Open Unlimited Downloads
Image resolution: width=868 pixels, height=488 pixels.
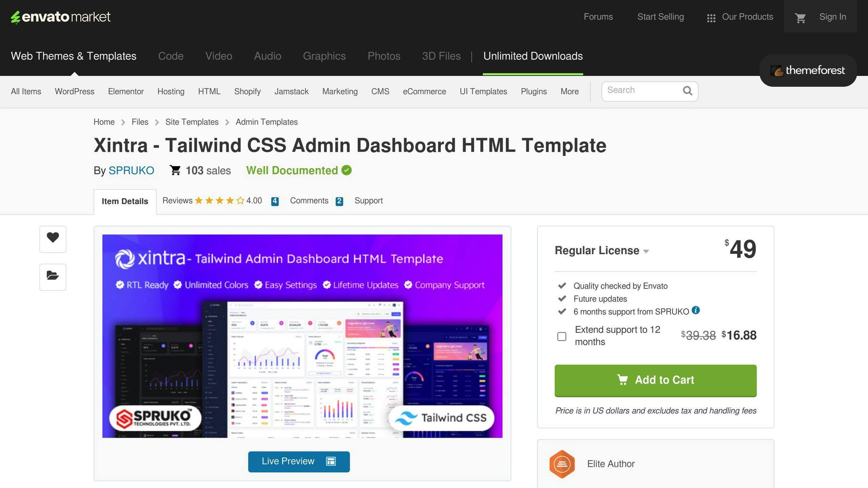pos(533,56)
